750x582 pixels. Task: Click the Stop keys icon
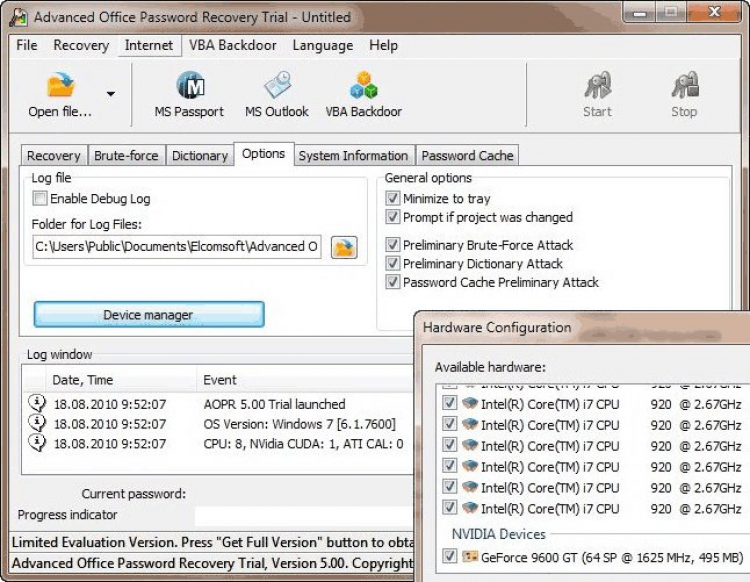click(684, 85)
